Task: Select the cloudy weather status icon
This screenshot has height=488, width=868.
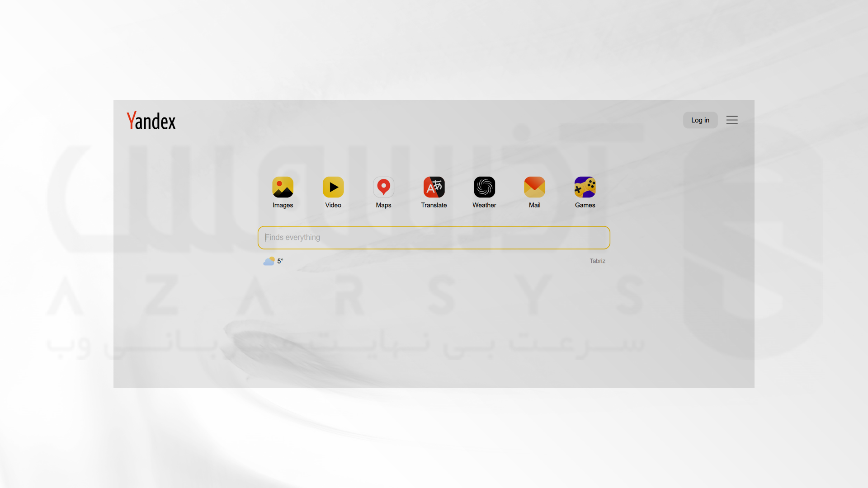Action: pyautogui.click(x=269, y=260)
